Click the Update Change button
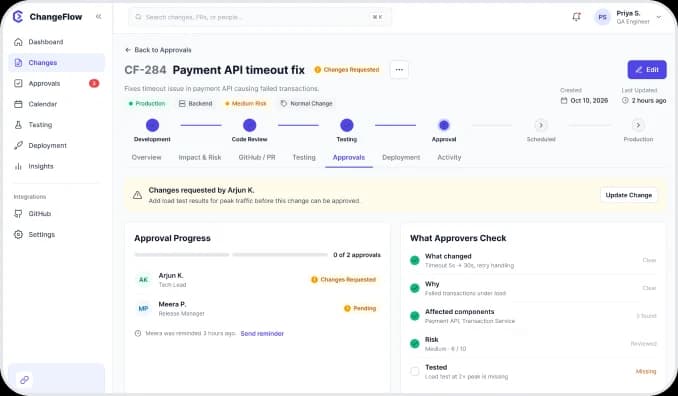678x396 pixels. (629, 195)
